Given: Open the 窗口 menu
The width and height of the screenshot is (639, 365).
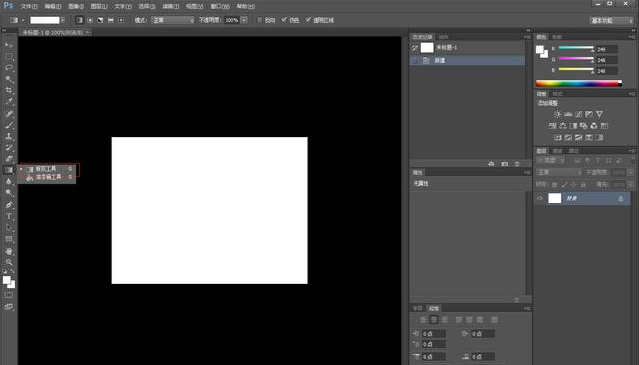Looking at the screenshot, I should [220, 7].
